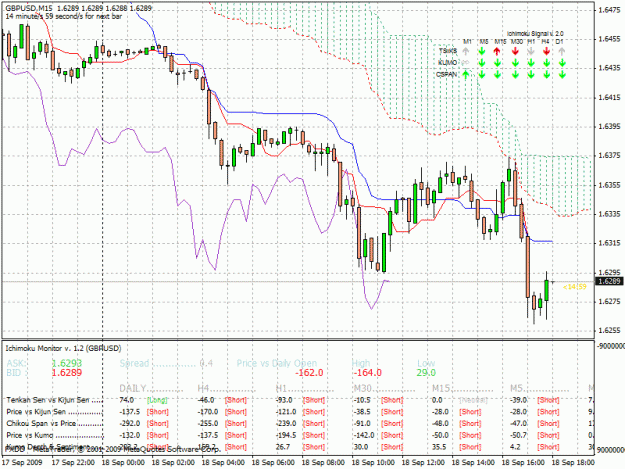Click the Spread label in the monitor
625x469 pixels.
[134, 363]
